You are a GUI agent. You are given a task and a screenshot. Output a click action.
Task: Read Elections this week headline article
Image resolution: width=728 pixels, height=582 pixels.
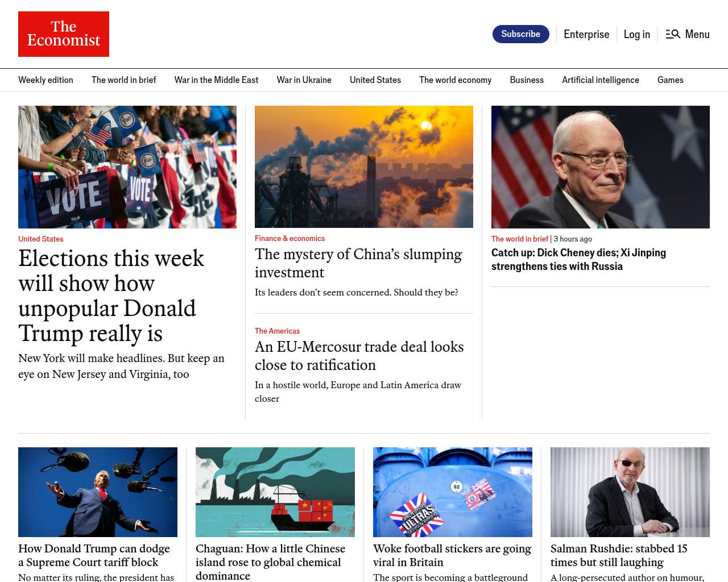click(111, 296)
